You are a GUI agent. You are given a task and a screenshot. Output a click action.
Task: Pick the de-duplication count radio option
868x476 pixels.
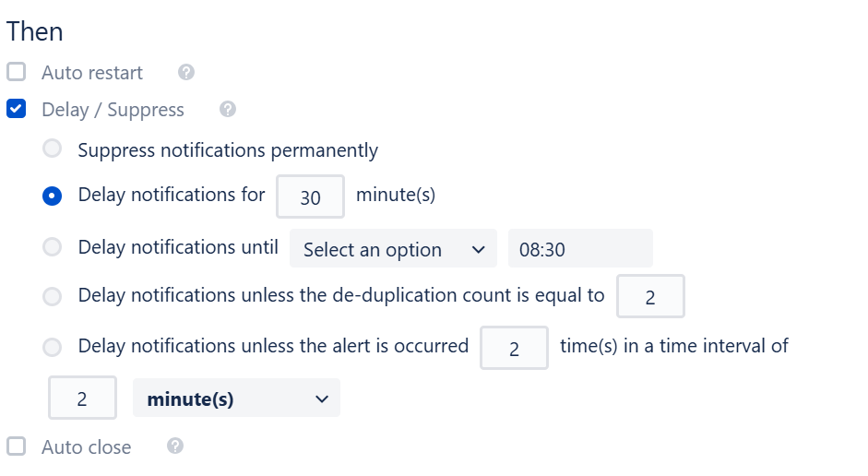pos(53,296)
